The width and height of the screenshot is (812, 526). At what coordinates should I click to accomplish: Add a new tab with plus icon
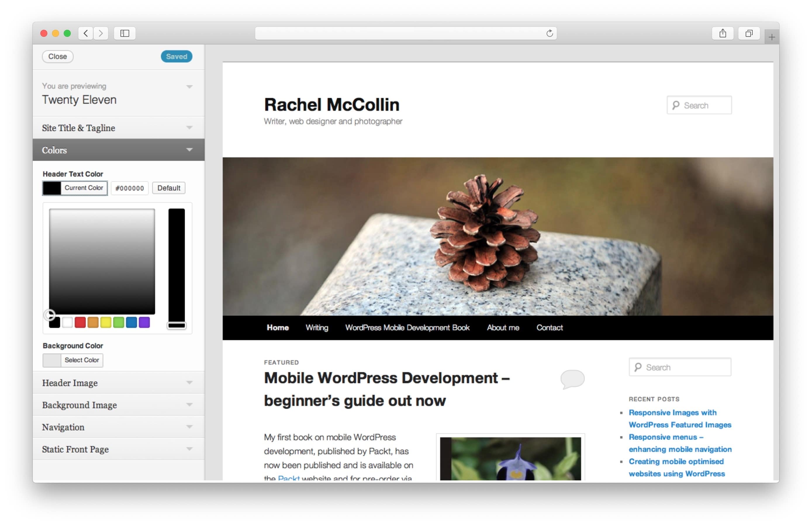771,37
